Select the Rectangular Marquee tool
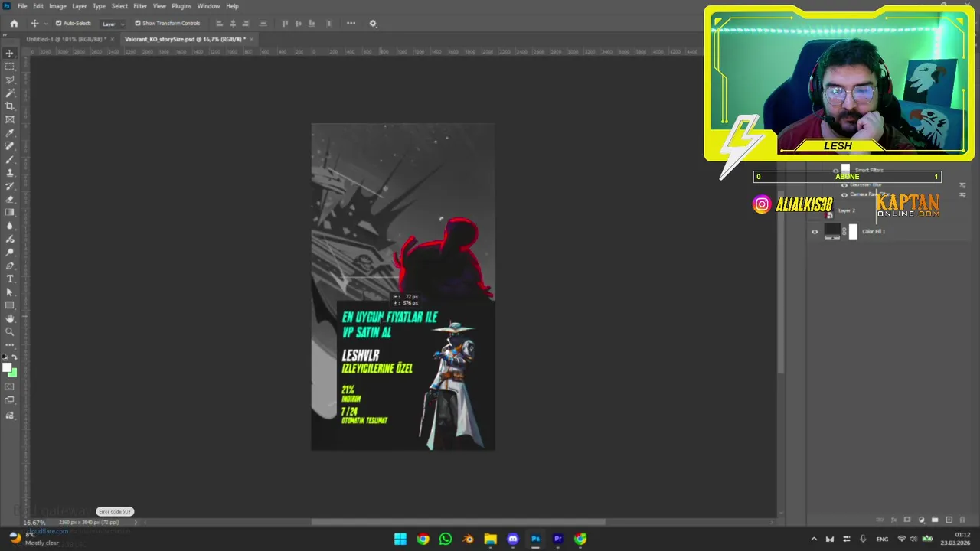Image resolution: width=980 pixels, height=551 pixels. coord(10,67)
